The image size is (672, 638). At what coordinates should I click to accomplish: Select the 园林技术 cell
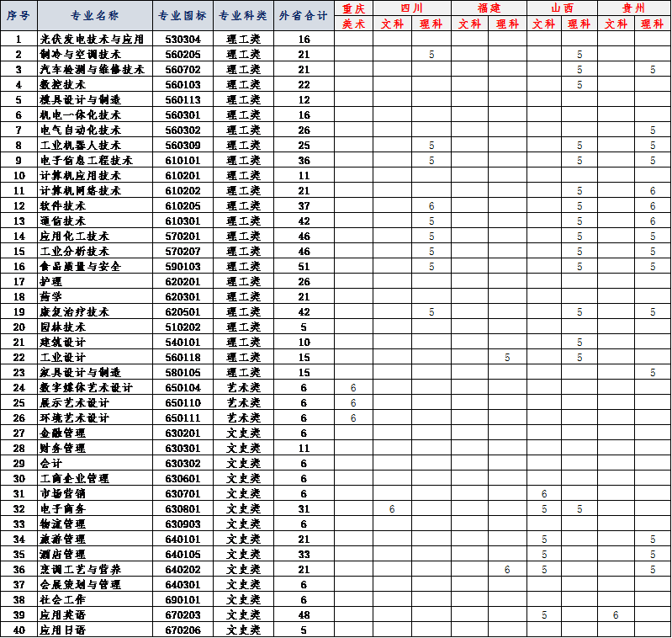coord(95,327)
